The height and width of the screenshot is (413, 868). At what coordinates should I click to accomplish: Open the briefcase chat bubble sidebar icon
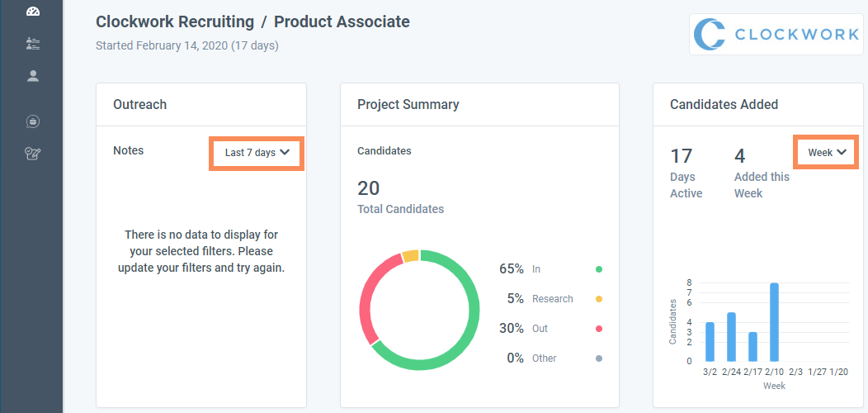coord(33,121)
